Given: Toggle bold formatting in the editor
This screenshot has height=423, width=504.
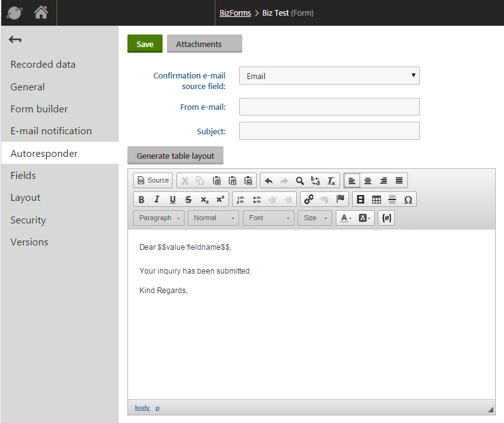Looking at the screenshot, I should tap(141, 200).
